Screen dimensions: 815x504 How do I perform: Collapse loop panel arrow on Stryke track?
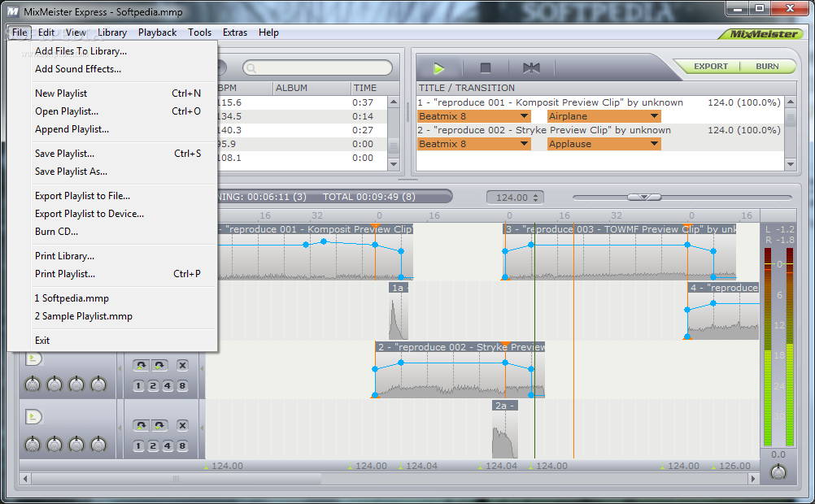[x=203, y=369]
